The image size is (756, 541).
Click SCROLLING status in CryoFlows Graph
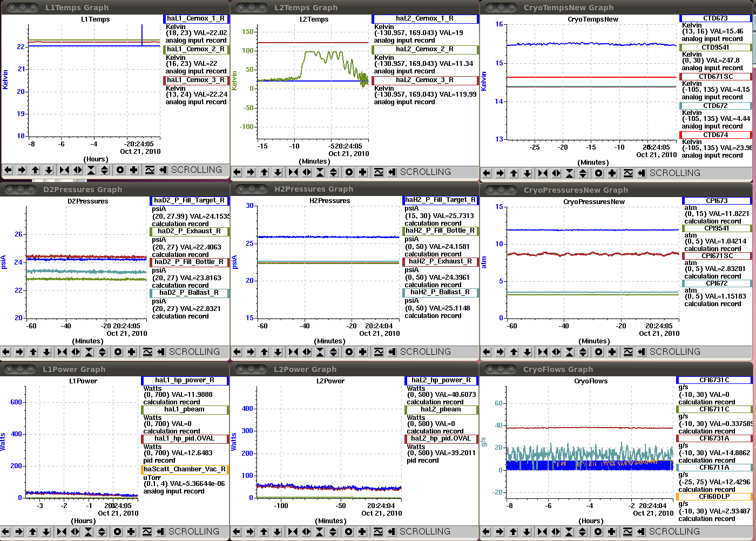point(674,532)
